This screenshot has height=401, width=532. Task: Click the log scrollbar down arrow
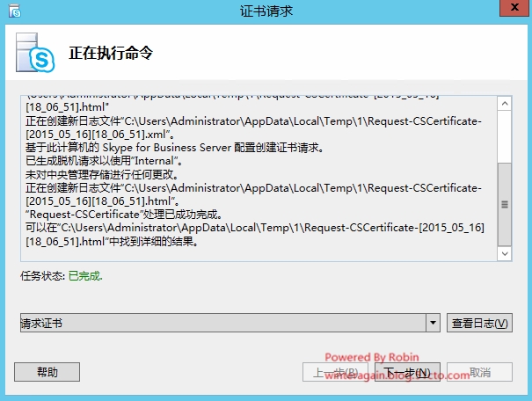tap(505, 254)
